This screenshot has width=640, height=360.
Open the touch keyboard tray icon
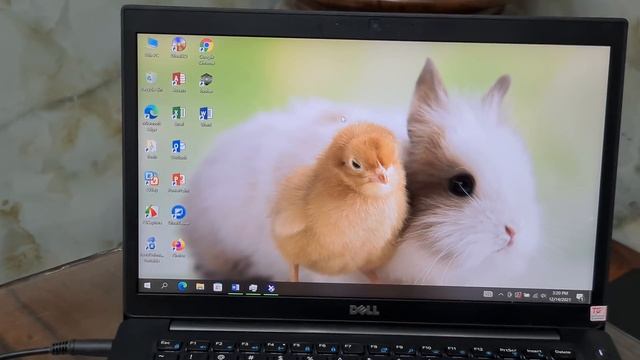tap(488, 294)
